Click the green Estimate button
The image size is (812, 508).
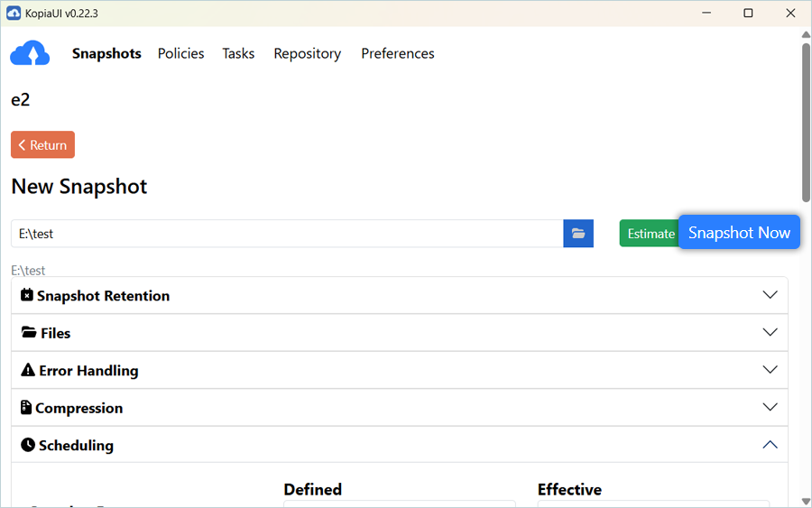(x=649, y=234)
